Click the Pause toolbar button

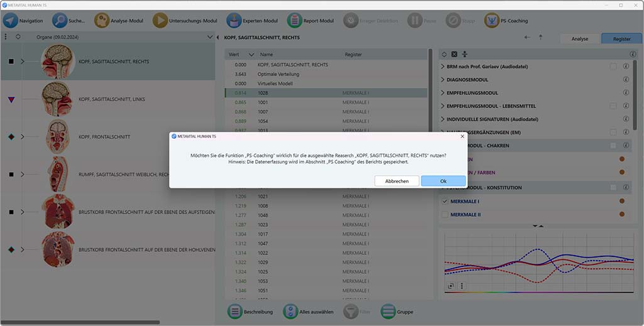pyautogui.click(x=415, y=21)
